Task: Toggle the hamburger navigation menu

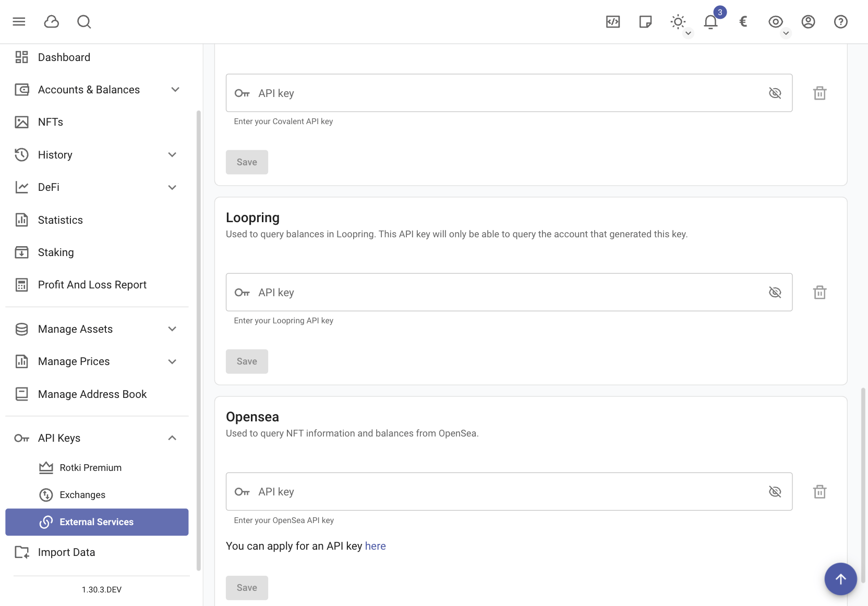Action: coord(19,21)
